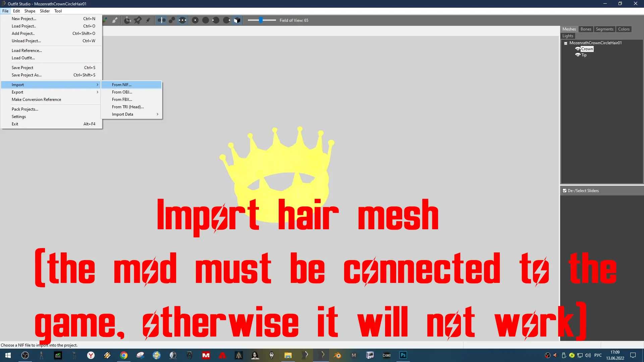
Task: Choose Pack Projects... menu entry
Action: 51,109
